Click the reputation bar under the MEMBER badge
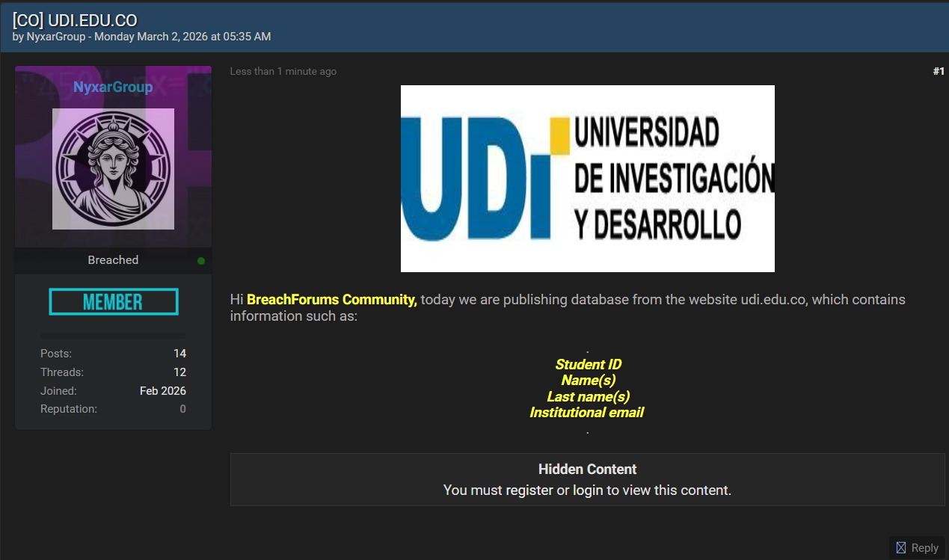949x560 pixels. [x=113, y=336]
